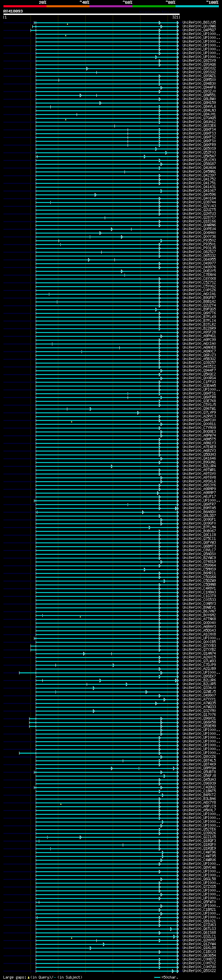Select the UniRef100_C1BM21 label

[199, 909]
